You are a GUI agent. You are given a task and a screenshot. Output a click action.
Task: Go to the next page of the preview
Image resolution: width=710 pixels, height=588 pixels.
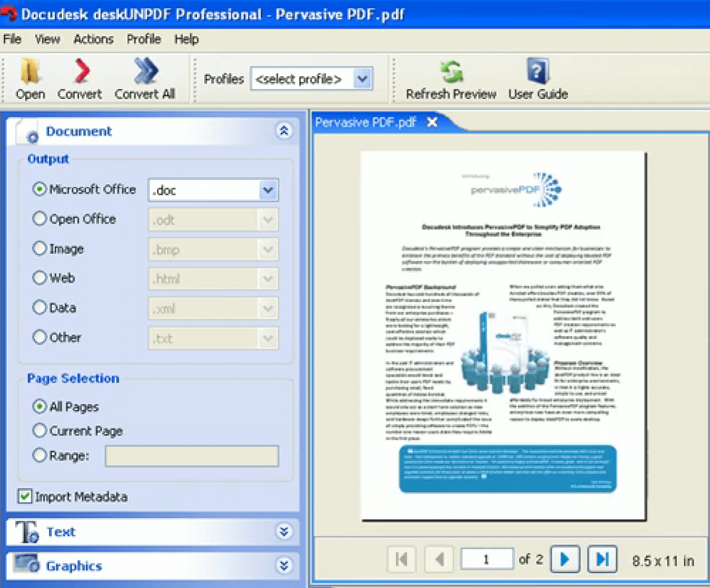(564, 559)
